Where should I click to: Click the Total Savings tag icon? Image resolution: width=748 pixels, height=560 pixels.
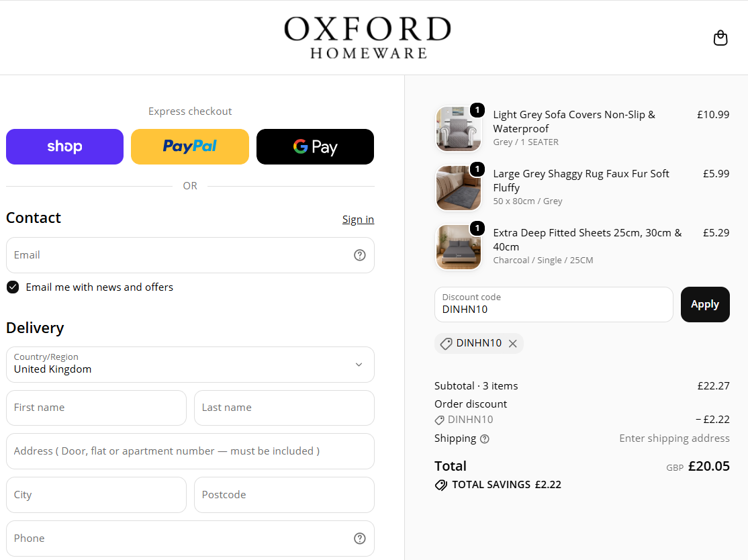click(x=440, y=485)
